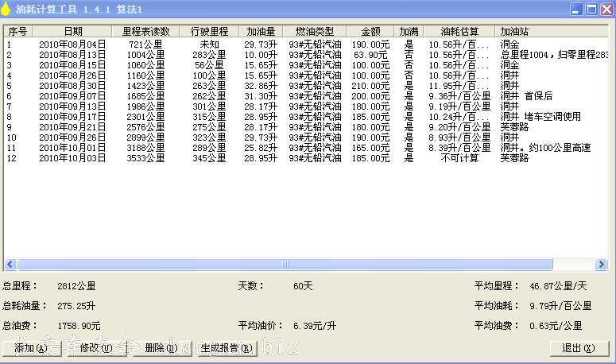Viewport: 616px width, 364px height.
Task: Sort by the 日期 column header
Action: (72, 31)
